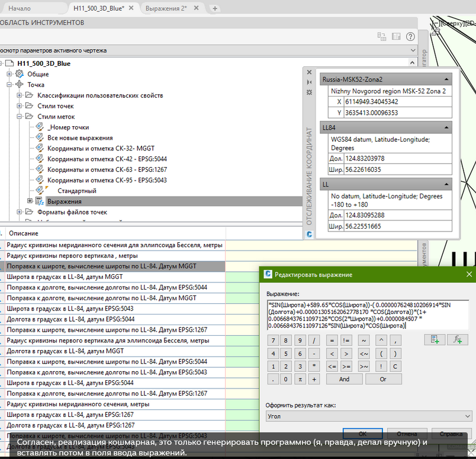Viewport: 476px width, 459px height.
Task: Expand the 'Общие' tree node
Action: click(x=10, y=74)
